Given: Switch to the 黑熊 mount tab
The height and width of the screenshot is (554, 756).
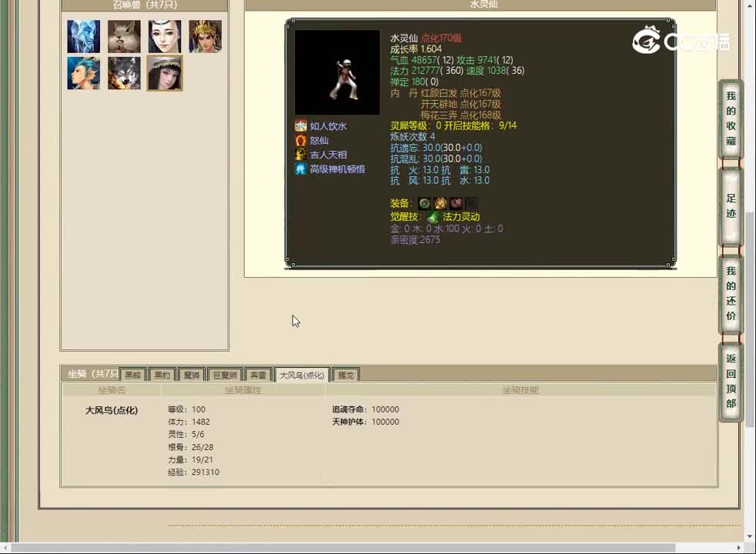Looking at the screenshot, I should (132, 375).
